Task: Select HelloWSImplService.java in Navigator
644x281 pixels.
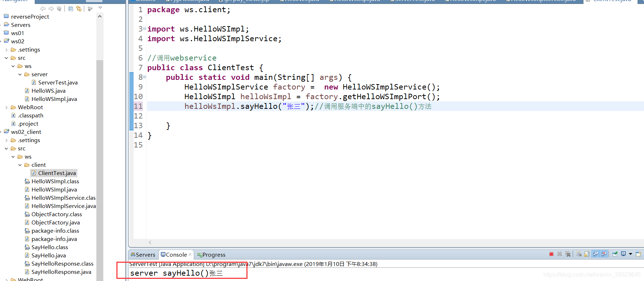Action: (60, 206)
